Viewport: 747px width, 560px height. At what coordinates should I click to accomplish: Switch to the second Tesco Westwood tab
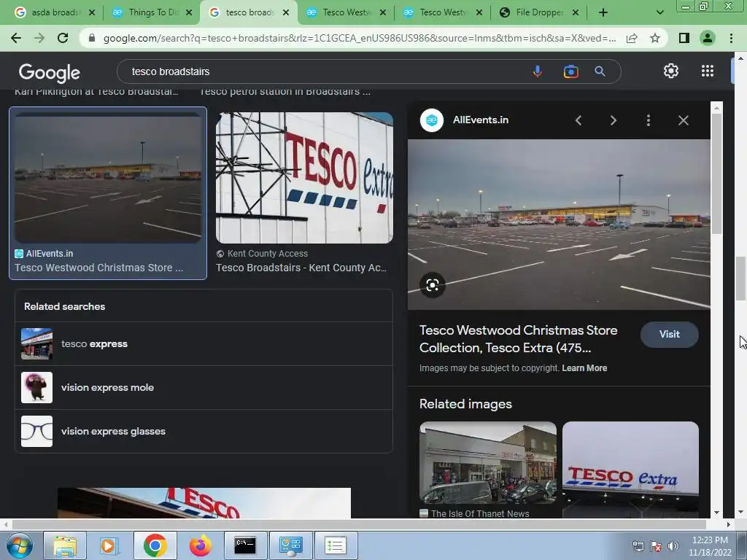443,12
